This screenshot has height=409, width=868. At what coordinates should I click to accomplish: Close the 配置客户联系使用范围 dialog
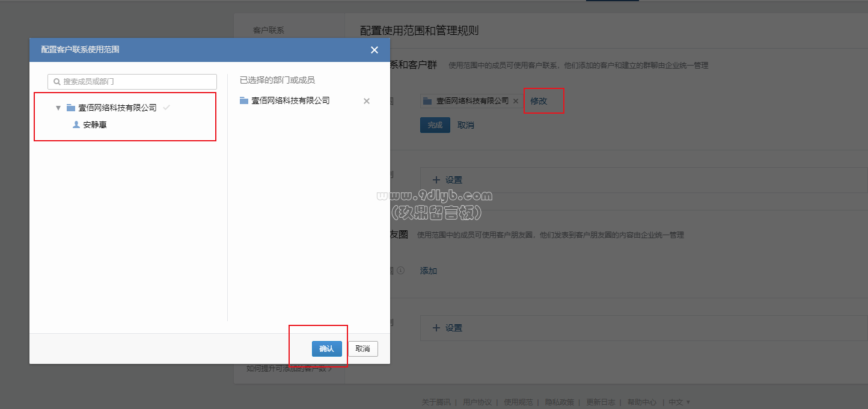coord(374,50)
